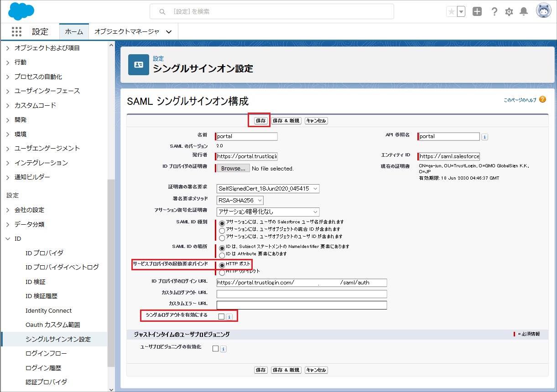Screen dimensions: 557x392
Task: Select the Salesforce ユーザ名 assertion radio option
Action: [x=222, y=223]
